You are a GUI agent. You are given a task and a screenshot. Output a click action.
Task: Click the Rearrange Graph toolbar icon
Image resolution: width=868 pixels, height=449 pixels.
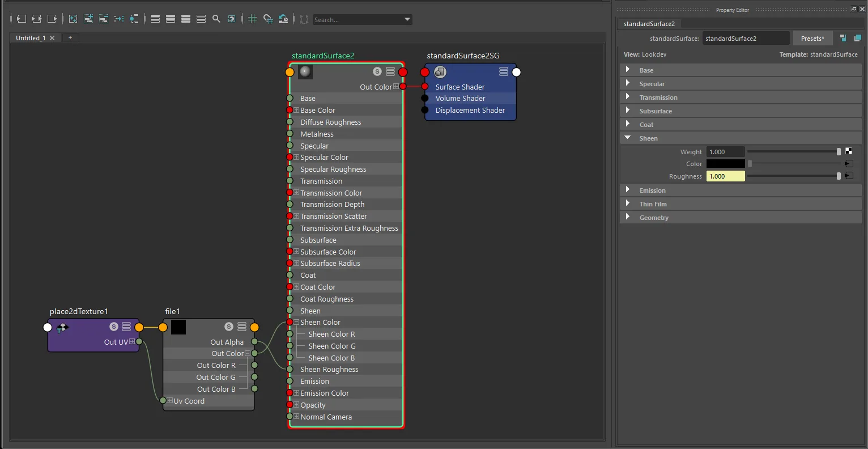pyautogui.click(x=119, y=19)
